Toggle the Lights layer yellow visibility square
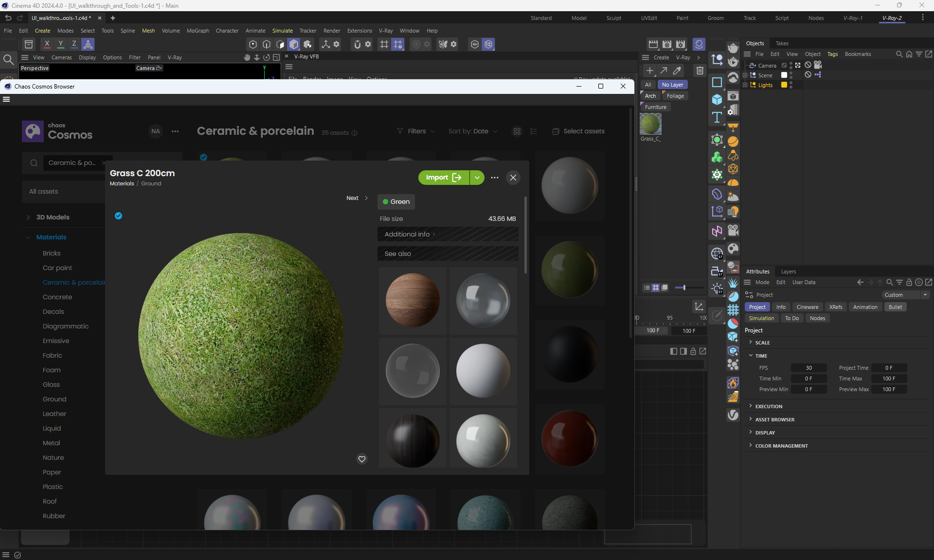This screenshot has height=560, width=934. [784, 85]
